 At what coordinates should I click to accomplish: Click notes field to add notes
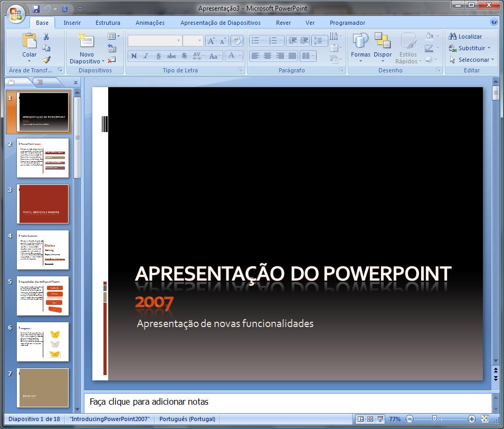coord(288,402)
